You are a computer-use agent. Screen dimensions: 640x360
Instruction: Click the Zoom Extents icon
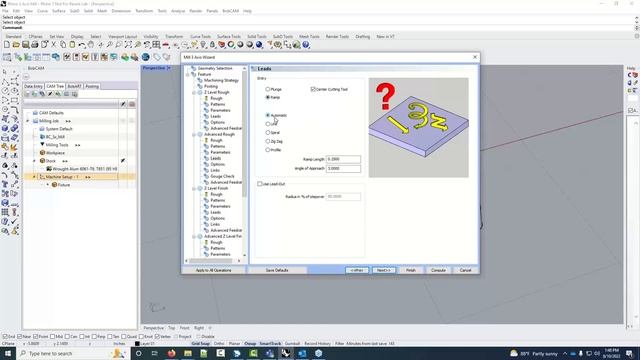128,45
